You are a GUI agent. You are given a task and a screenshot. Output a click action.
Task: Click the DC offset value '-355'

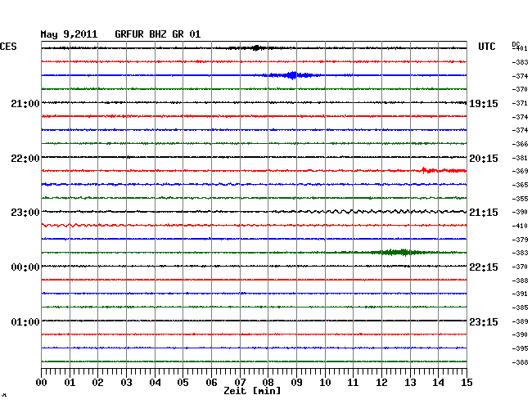click(520, 199)
